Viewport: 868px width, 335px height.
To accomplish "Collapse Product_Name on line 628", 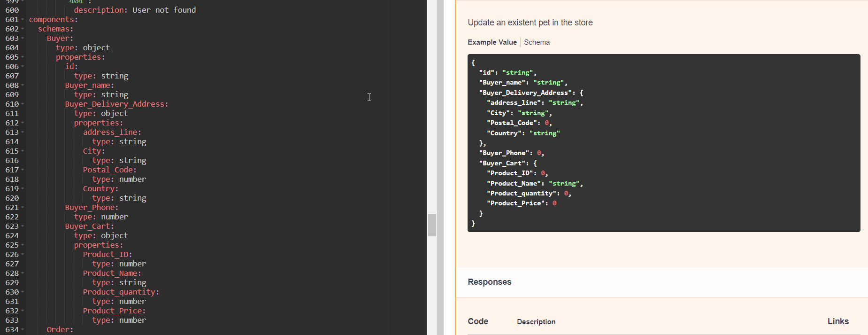I will (x=23, y=273).
